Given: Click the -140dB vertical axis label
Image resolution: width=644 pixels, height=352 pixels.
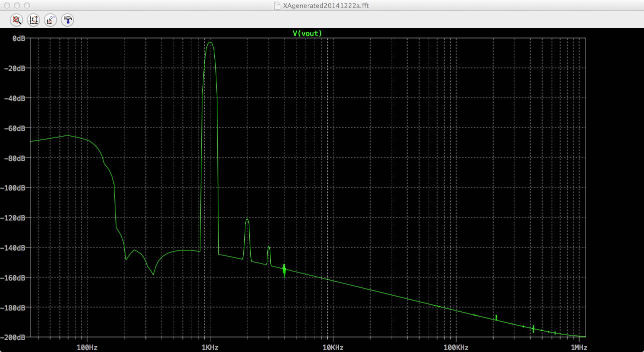Looking at the screenshot, I should tap(13, 248).
